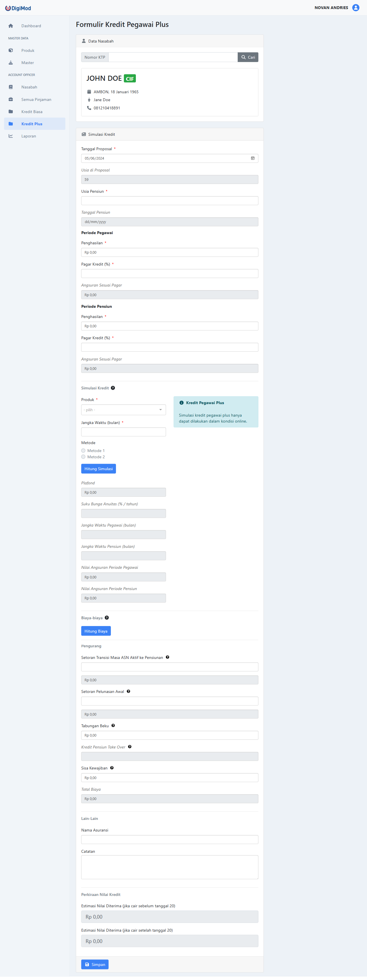Viewport: 367px width, 980px height.
Task: Click the user profile avatar icon
Action: coord(356,8)
